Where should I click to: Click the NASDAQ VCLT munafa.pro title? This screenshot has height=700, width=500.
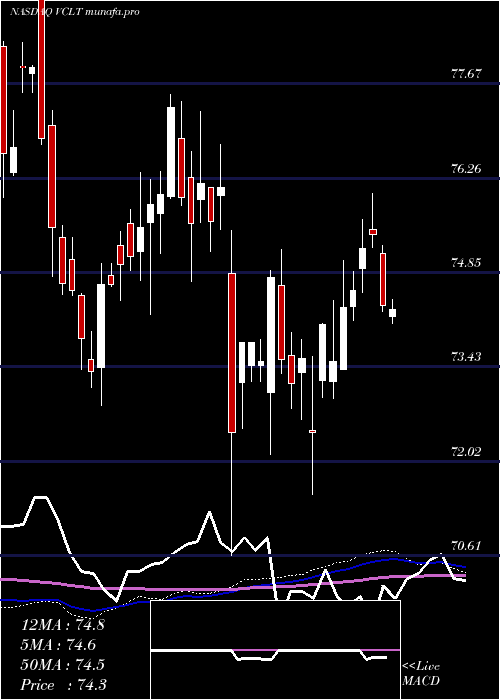(x=75, y=12)
